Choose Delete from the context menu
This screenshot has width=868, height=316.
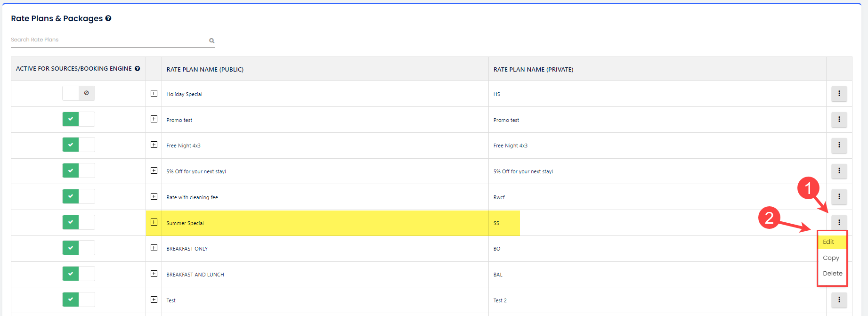coord(832,274)
